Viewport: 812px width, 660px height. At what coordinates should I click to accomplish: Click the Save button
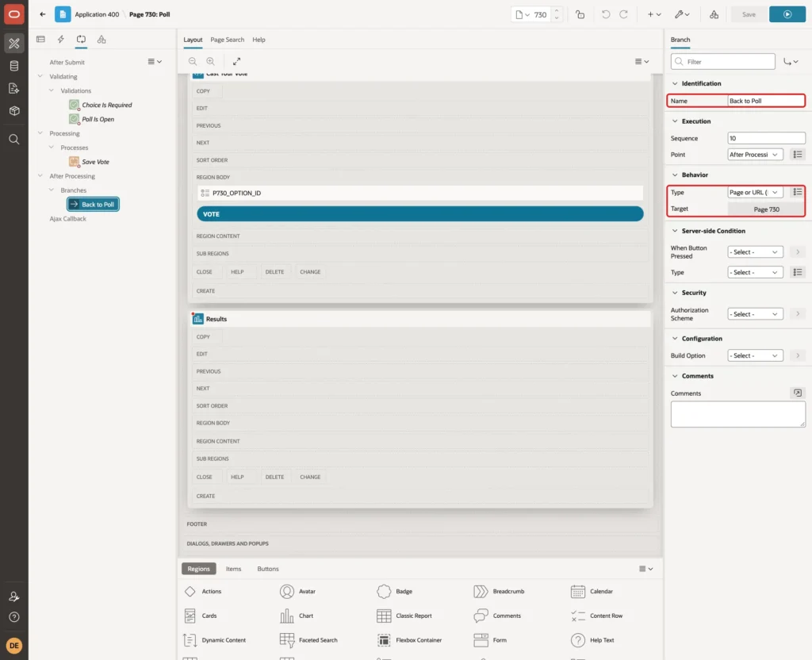tap(749, 14)
